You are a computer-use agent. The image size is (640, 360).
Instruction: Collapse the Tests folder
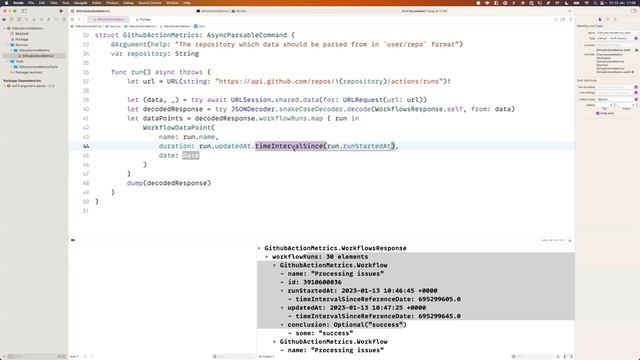[8, 61]
